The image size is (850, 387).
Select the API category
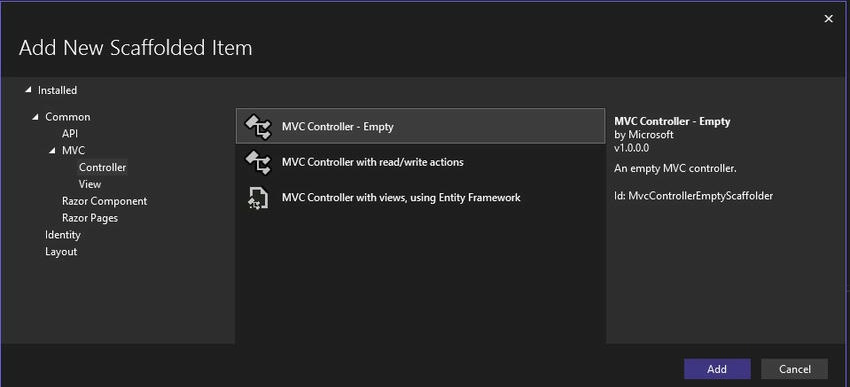tap(70, 134)
